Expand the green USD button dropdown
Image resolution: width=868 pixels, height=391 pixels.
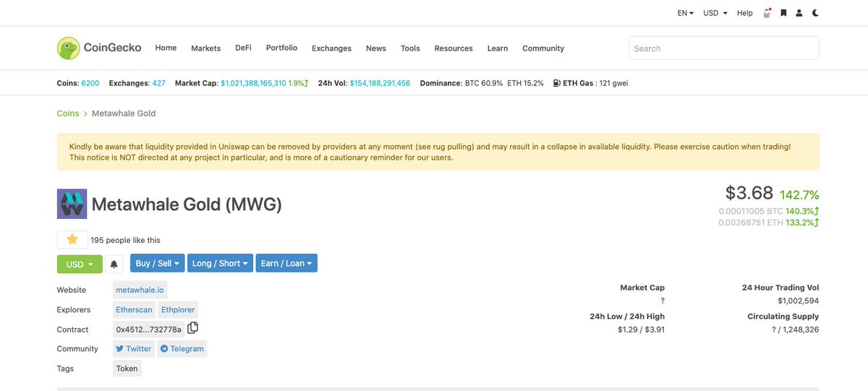click(80, 264)
